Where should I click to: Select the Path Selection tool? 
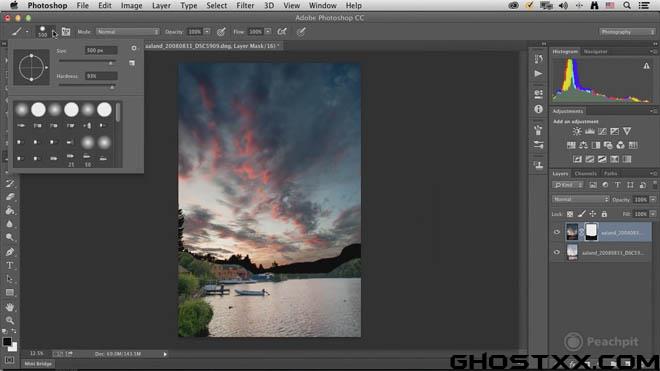10,279
